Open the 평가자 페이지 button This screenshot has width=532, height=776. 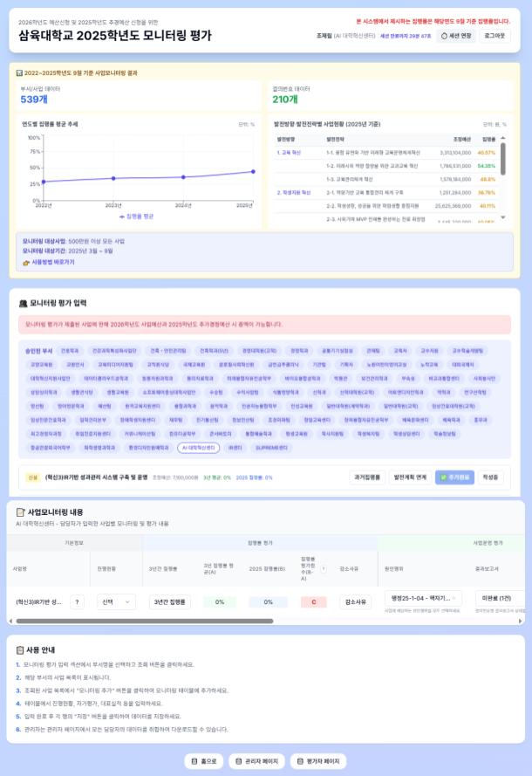coord(318,761)
